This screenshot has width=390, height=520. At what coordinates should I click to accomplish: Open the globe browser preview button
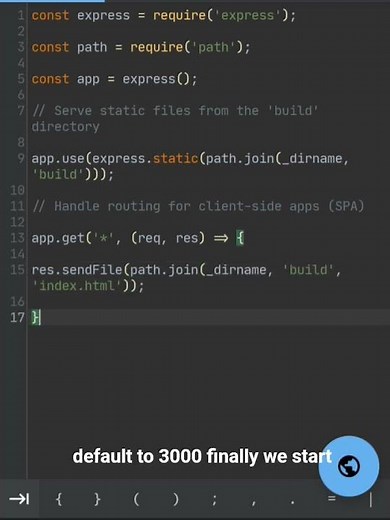[x=349, y=466]
